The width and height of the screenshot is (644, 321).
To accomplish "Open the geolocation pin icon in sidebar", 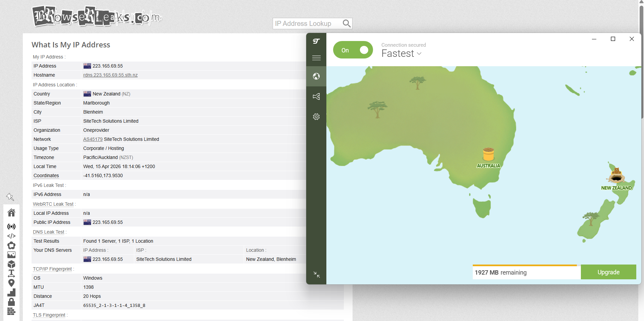I will (x=11, y=283).
